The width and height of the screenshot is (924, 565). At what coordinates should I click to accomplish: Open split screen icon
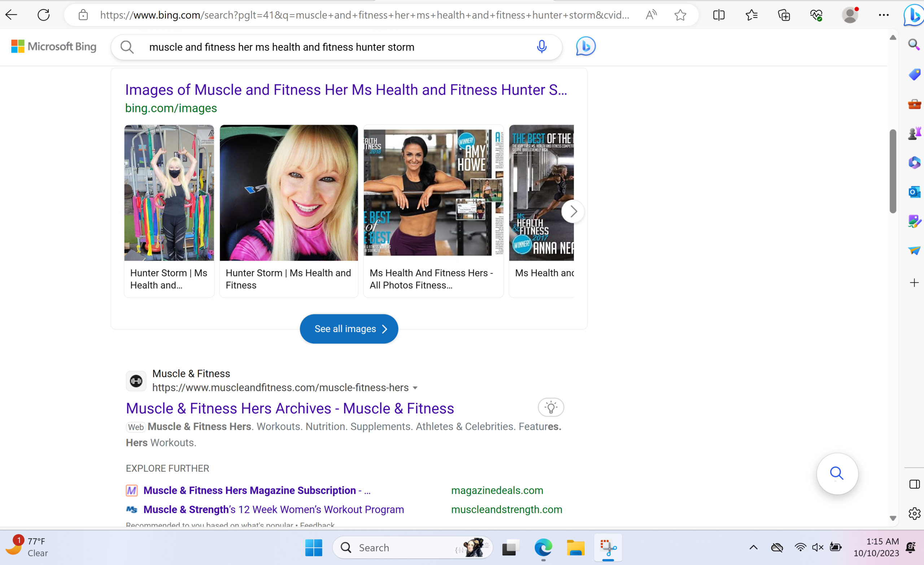point(719,15)
